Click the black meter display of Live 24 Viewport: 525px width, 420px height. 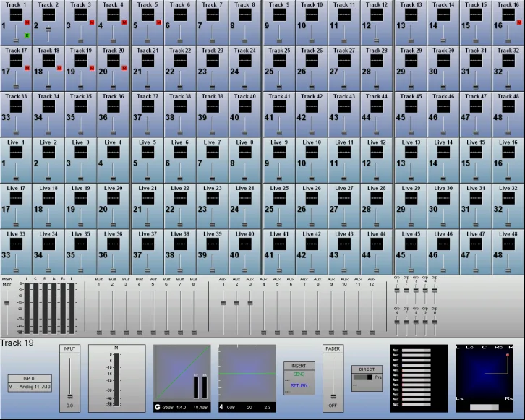(245, 198)
